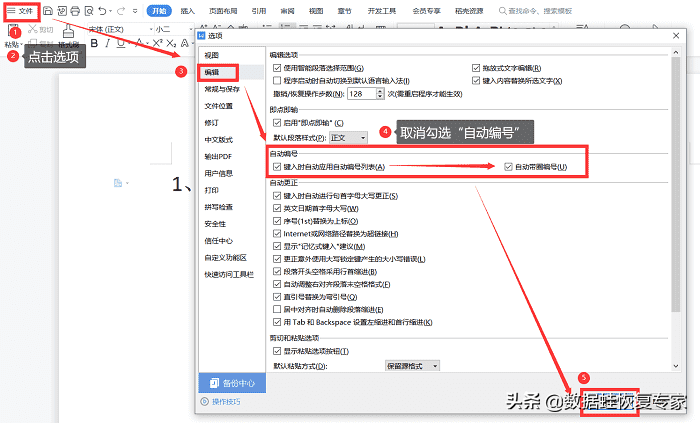
Task: Toggle Underline formatting (U)
Action: (120, 43)
